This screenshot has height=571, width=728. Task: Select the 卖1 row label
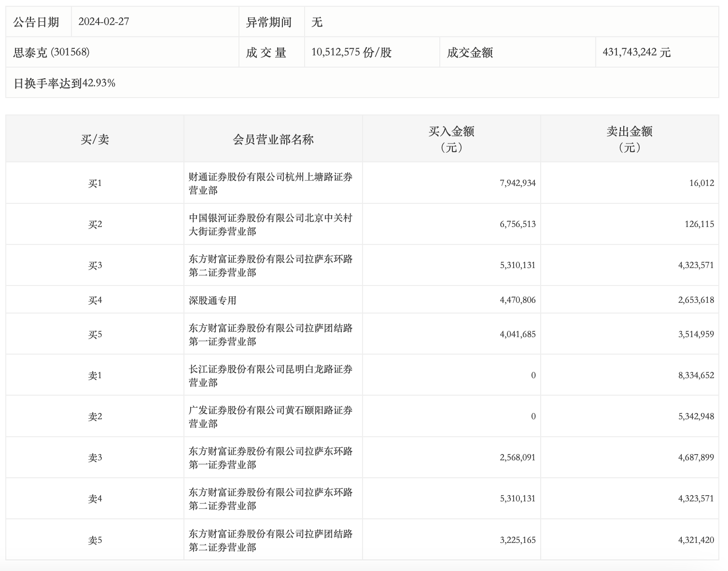tap(95, 376)
